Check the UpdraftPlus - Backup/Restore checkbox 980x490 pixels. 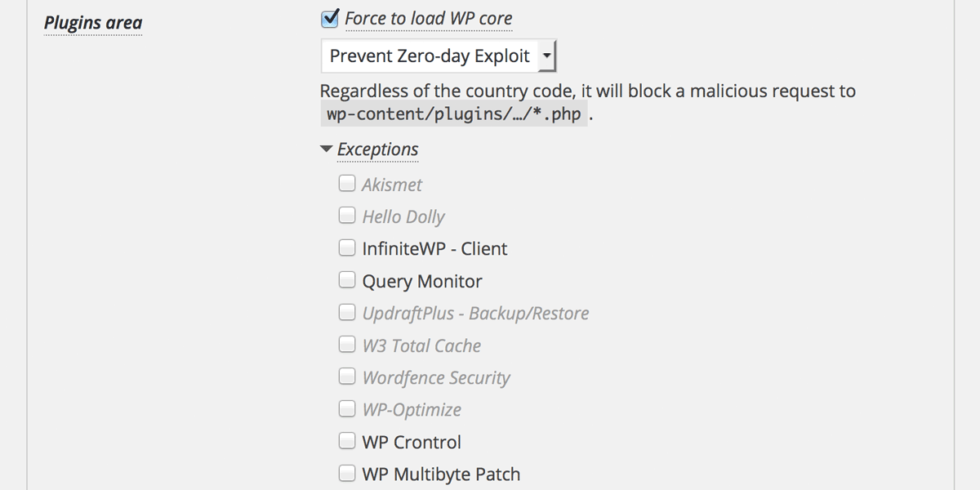coord(347,311)
